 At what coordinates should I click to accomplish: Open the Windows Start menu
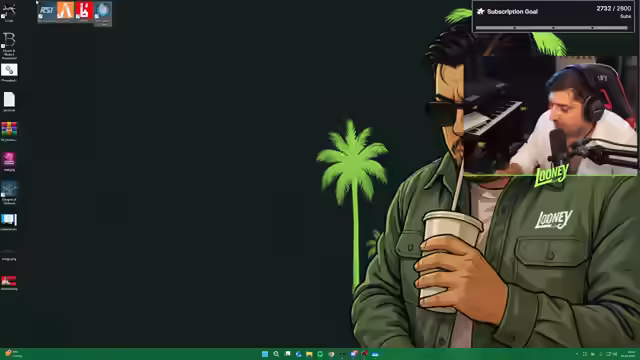[x=265, y=354]
